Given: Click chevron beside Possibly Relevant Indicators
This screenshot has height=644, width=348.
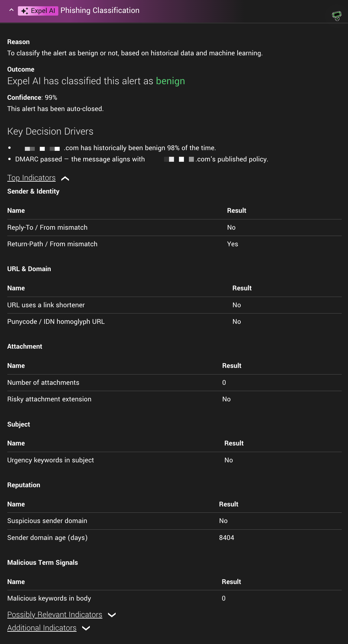Looking at the screenshot, I should click(112, 615).
